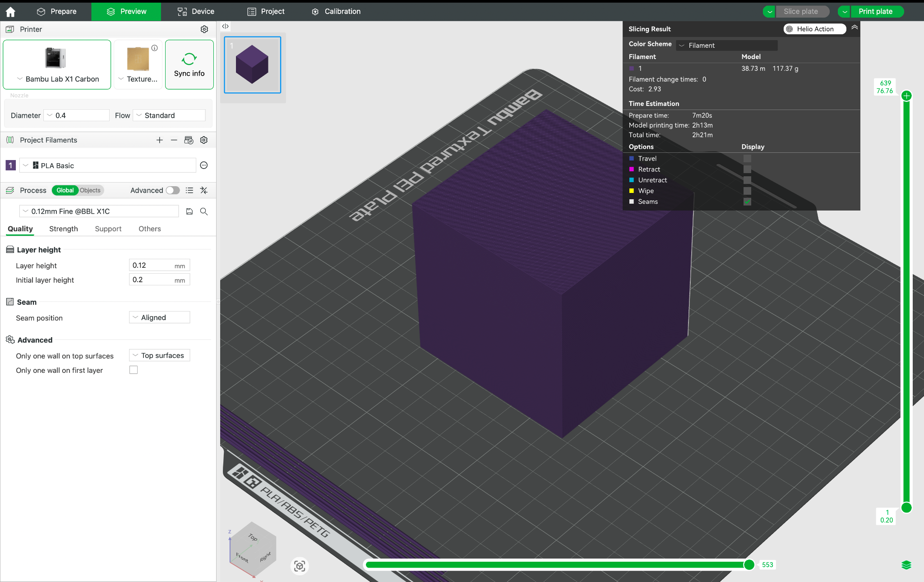
Task: Open the Textured plate type dropdown
Action: [138, 79]
